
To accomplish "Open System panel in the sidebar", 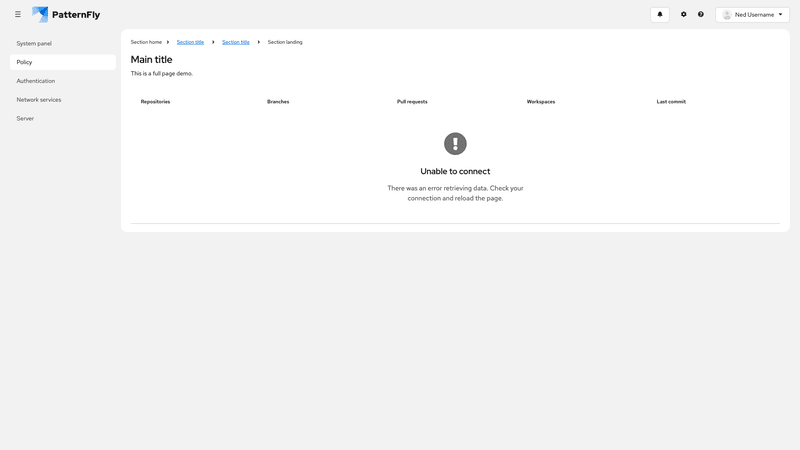I will 34,43.
